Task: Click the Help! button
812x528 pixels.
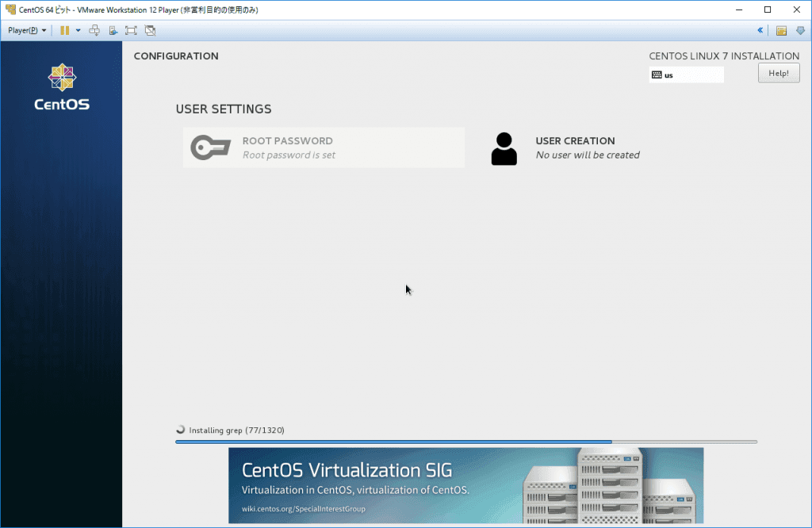Action: point(778,73)
